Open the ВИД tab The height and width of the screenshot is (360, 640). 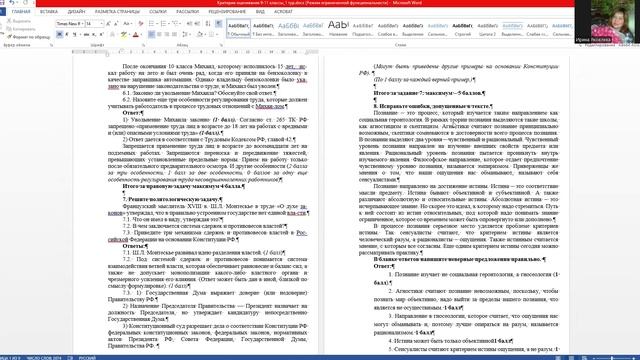260,11
